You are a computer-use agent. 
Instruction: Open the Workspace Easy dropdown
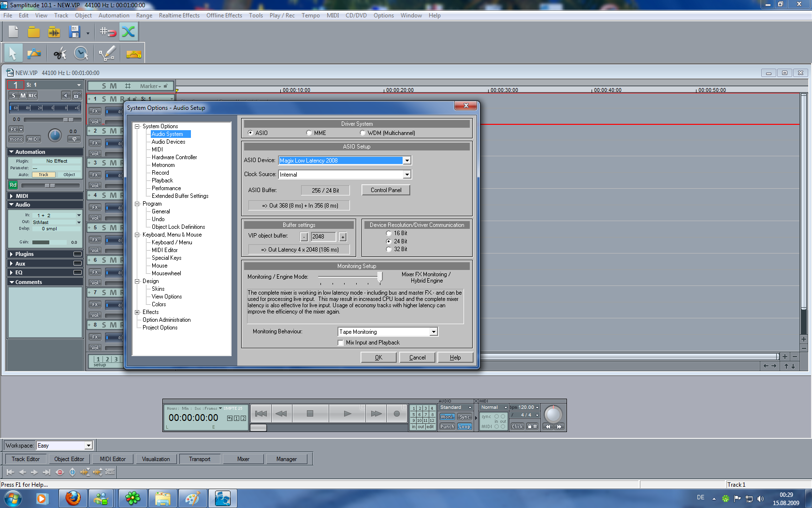88,446
